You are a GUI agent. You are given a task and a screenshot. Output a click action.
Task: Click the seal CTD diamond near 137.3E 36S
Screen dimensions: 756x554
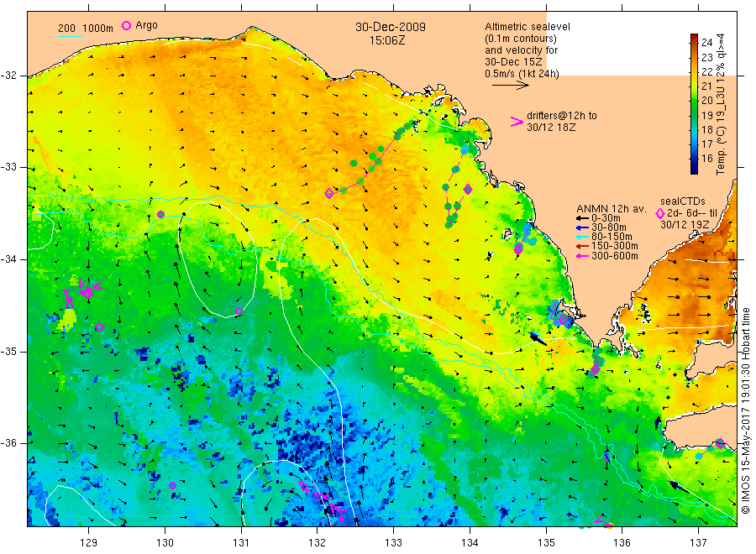721,443
